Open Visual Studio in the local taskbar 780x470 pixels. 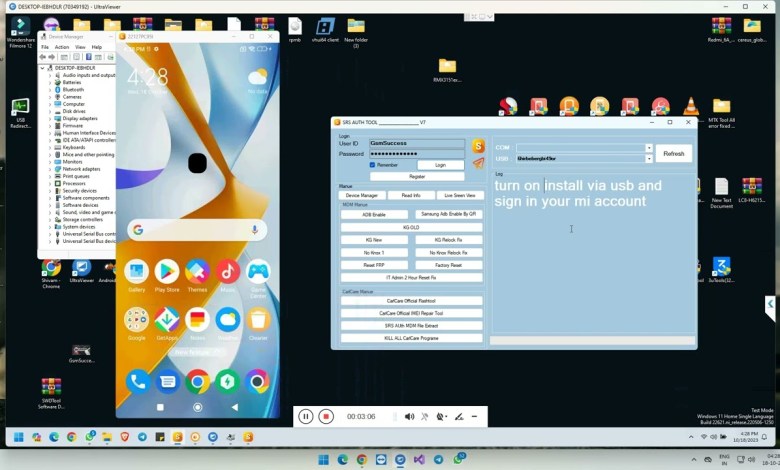419,460
